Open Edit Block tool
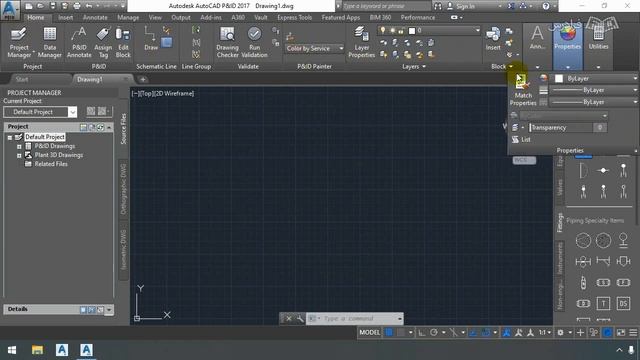Image resolution: width=640 pixels, height=360 pixels. pyautogui.click(x=122, y=42)
